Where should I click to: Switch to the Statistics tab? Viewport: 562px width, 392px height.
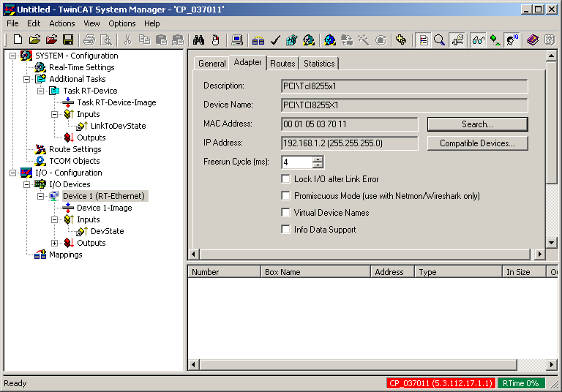tap(319, 64)
